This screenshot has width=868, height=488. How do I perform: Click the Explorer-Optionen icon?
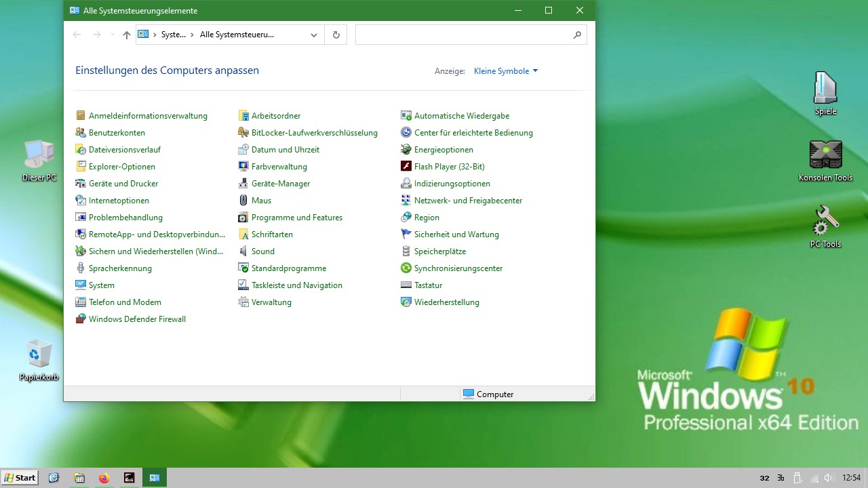(x=81, y=167)
